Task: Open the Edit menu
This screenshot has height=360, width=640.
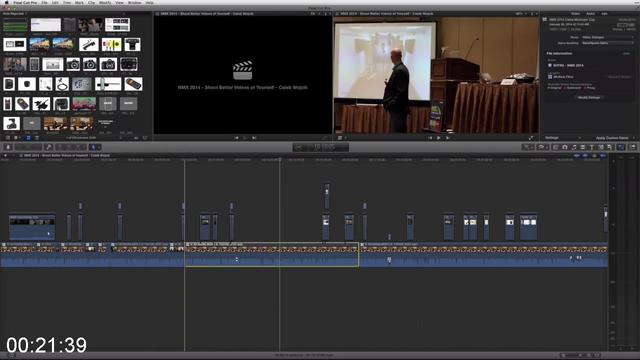Action: click(55, 2)
